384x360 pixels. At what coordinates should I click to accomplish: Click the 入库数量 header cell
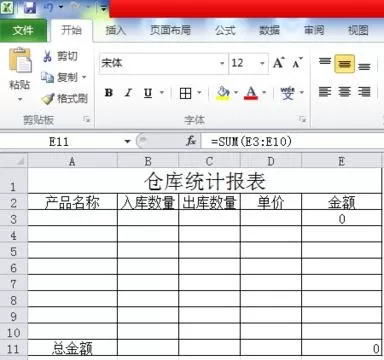[x=148, y=201]
